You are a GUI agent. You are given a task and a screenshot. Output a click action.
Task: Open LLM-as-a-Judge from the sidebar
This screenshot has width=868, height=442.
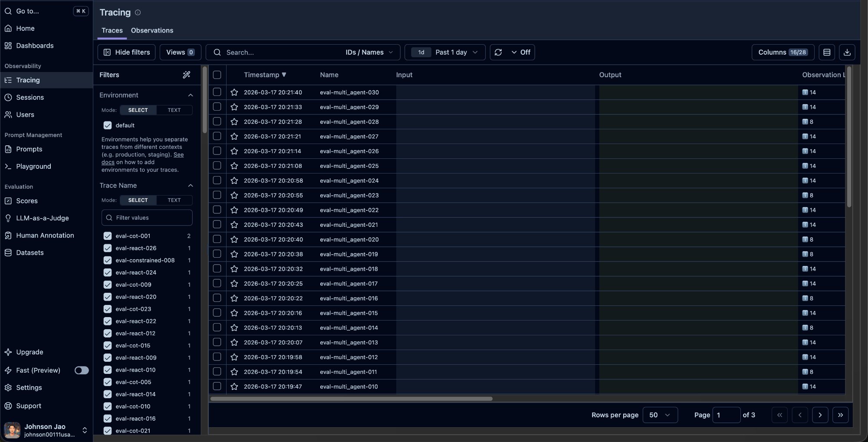42,218
